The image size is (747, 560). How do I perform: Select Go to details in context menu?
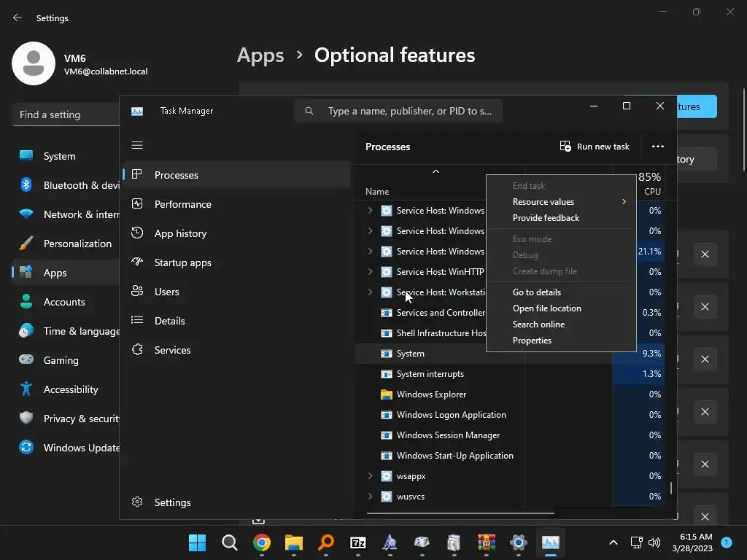click(561, 292)
